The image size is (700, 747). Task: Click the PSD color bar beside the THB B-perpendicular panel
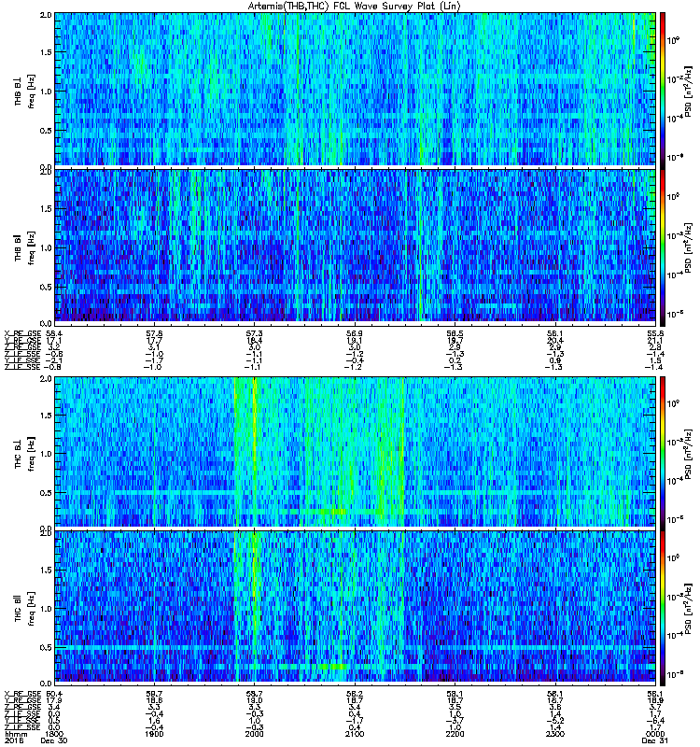coord(663,89)
